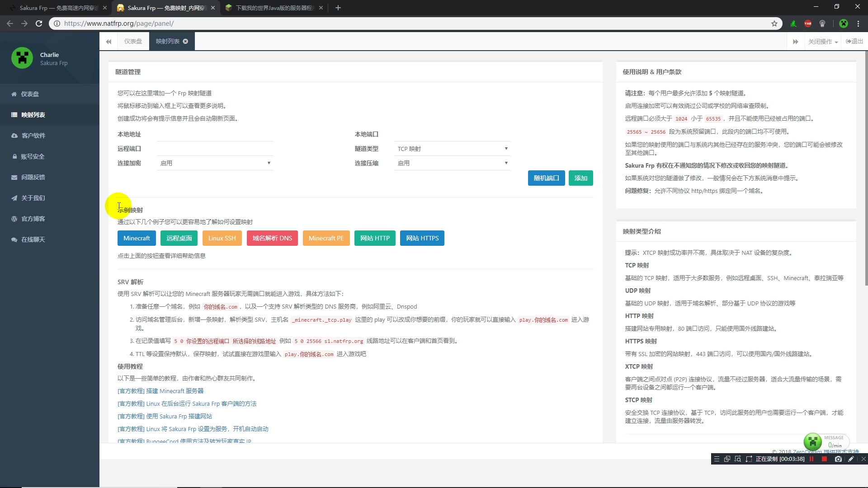Click the address bar URL natfrp.org

tap(119, 23)
